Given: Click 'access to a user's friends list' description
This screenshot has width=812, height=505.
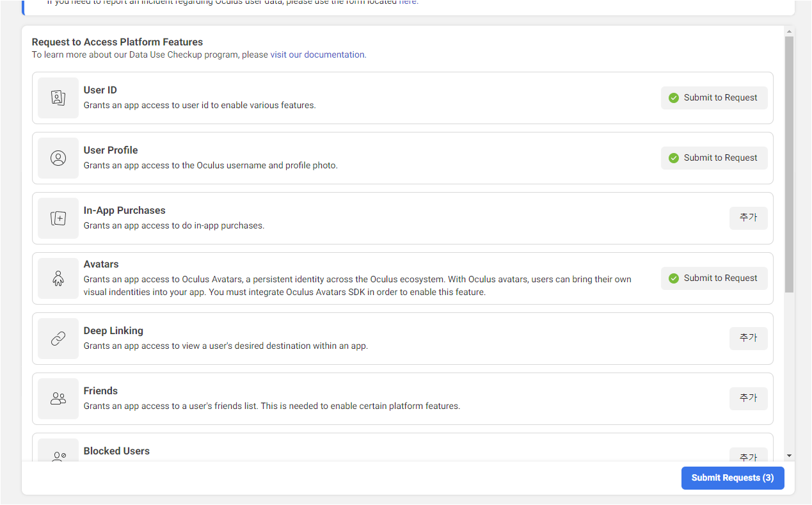Looking at the screenshot, I should point(272,406).
